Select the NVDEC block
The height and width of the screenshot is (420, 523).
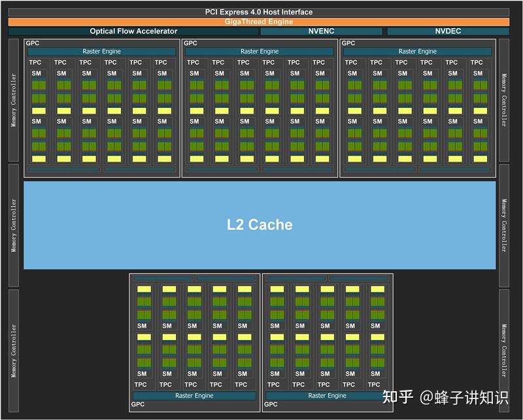(x=448, y=31)
